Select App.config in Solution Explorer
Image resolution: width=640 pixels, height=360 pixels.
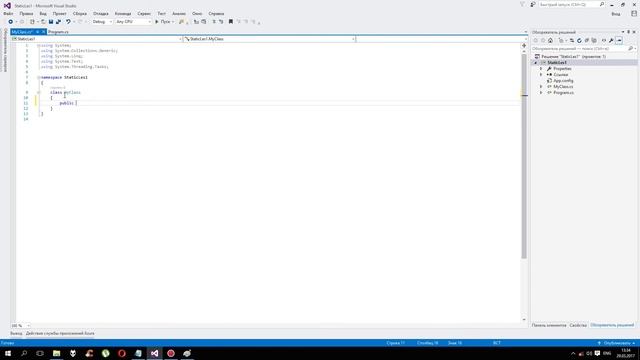(x=563, y=81)
